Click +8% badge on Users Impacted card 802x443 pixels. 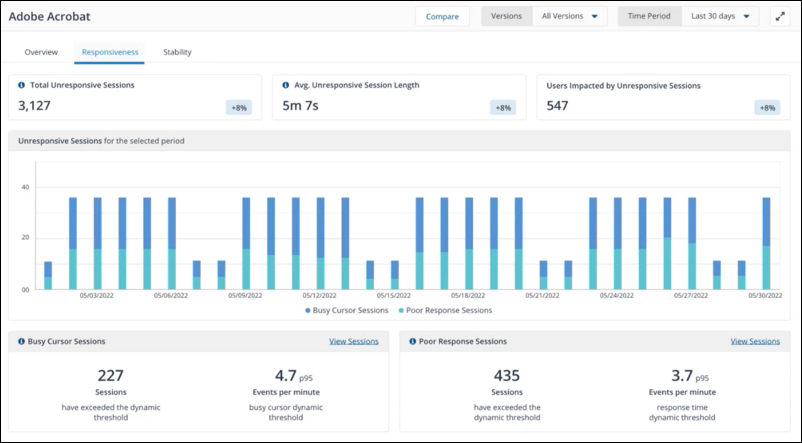pos(767,107)
